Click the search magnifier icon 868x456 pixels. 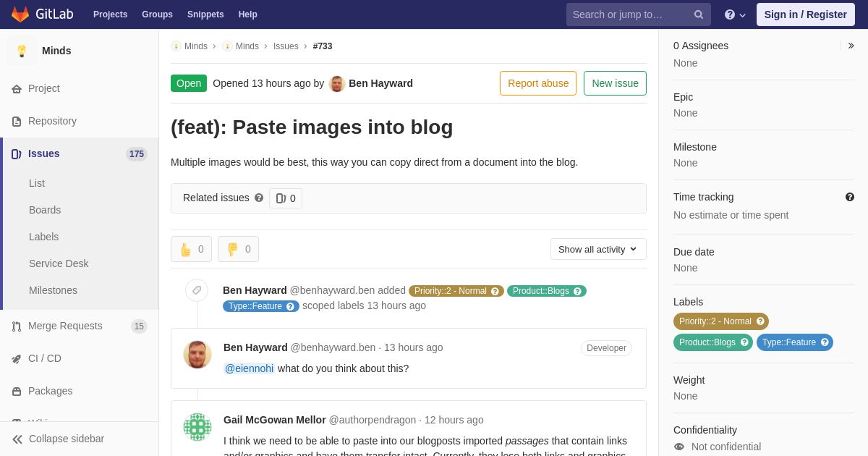[699, 14]
